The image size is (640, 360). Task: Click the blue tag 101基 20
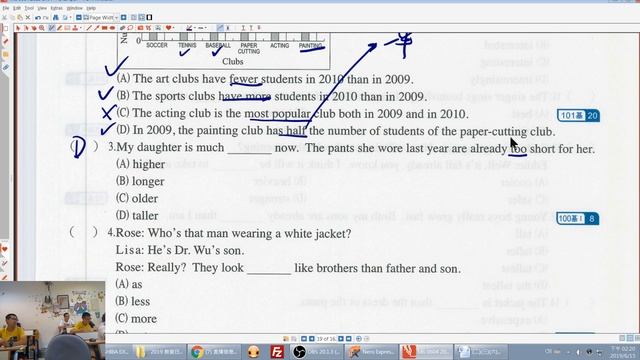tap(578, 116)
